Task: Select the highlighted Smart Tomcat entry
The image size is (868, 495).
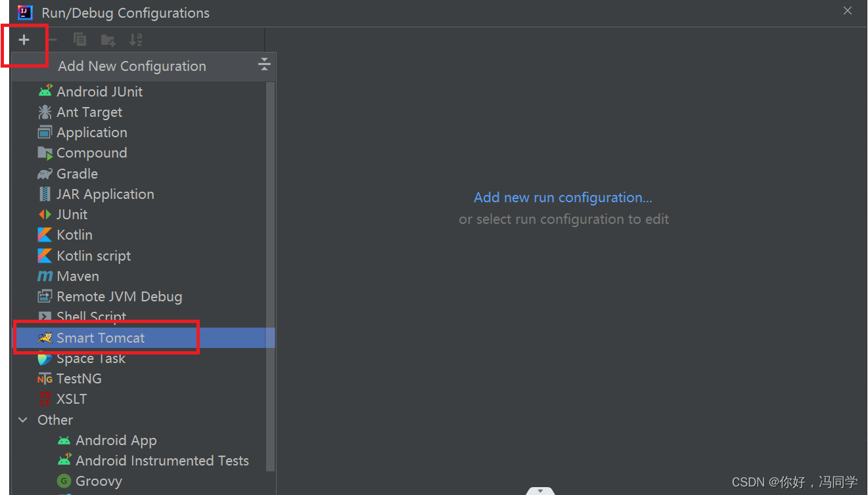Action: [143, 338]
